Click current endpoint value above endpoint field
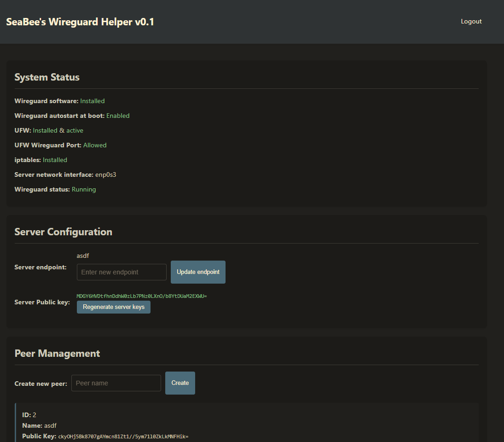The image size is (504, 442). coord(83,256)
